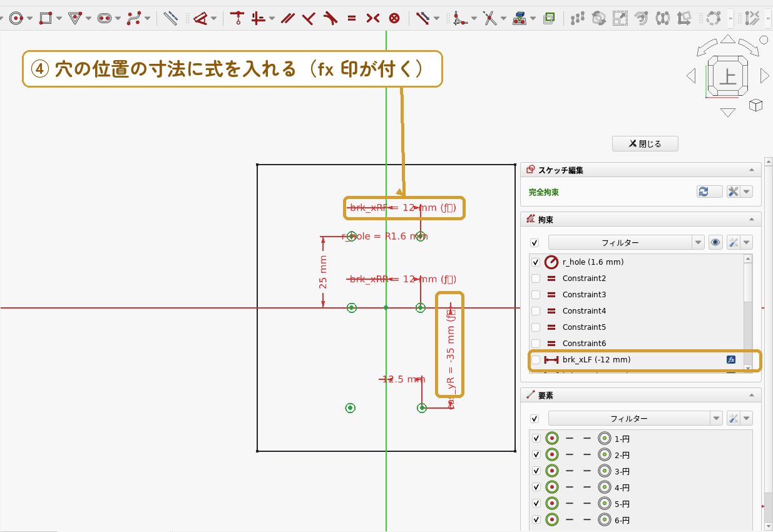Apply the symmetric constraint tool
Viewport: 773px width, 532px height.
click(372, 18)
